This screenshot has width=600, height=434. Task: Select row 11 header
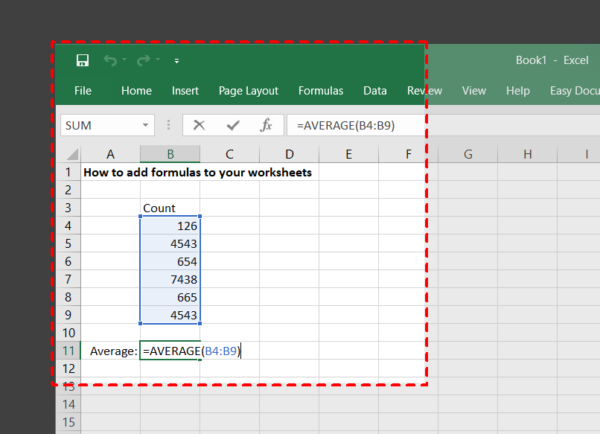click(69, 351)
